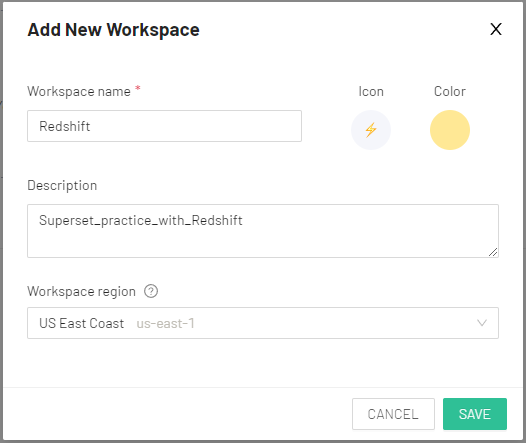
Task: Click the Workspace region label
Action: [82, 291]
